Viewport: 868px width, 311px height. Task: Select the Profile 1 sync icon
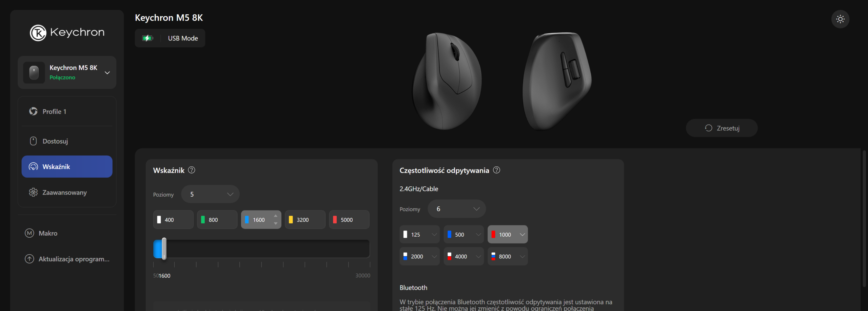pyautogui.click(x=33, y=111)
